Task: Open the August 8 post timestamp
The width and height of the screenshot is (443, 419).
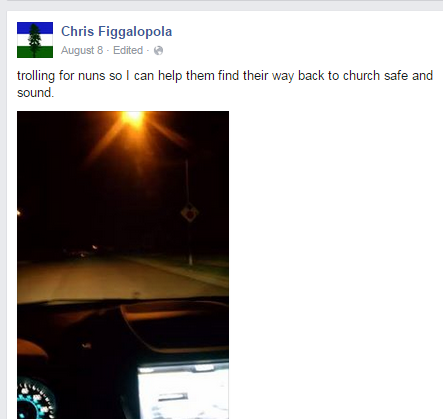Action: tap(82, 50)
